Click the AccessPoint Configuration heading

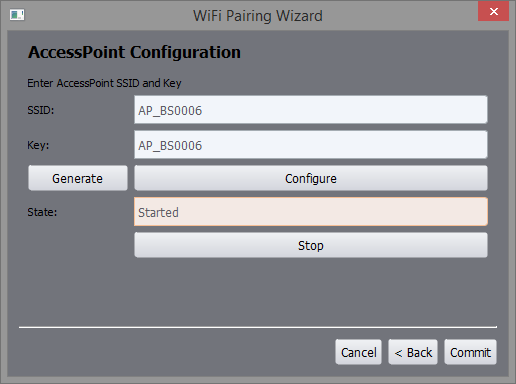pyautogui.click(x=134, y=52)
